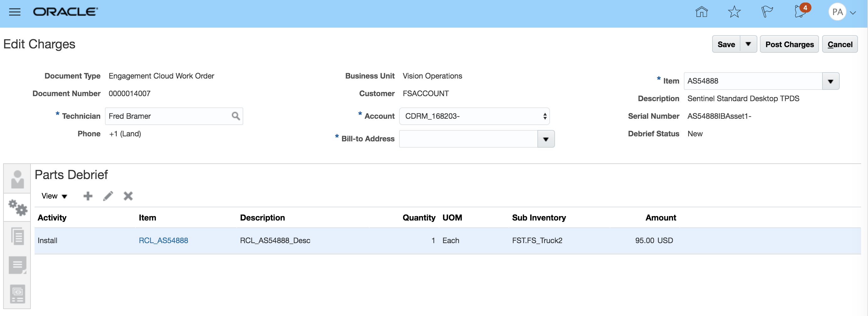Add a new parts debrief row
This screenshot has width=868, height=316.
(x=88, y=196)
